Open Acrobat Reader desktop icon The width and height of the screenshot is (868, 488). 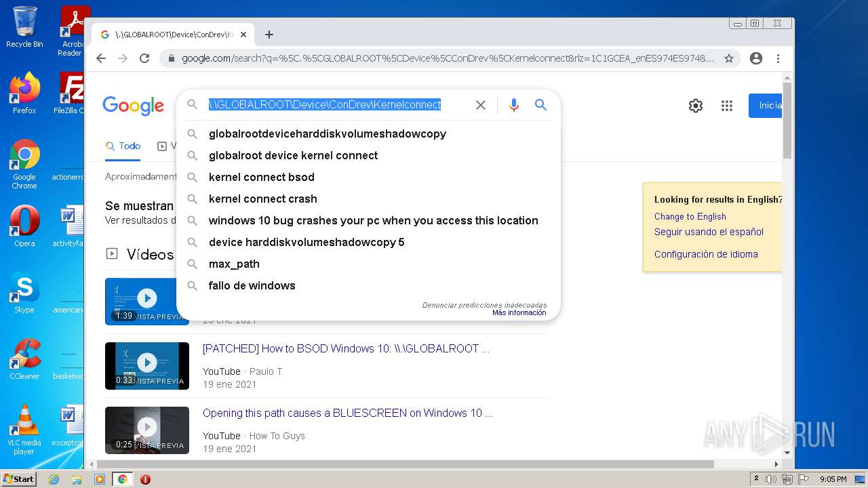pyautogui.click(x=72, y=31)
